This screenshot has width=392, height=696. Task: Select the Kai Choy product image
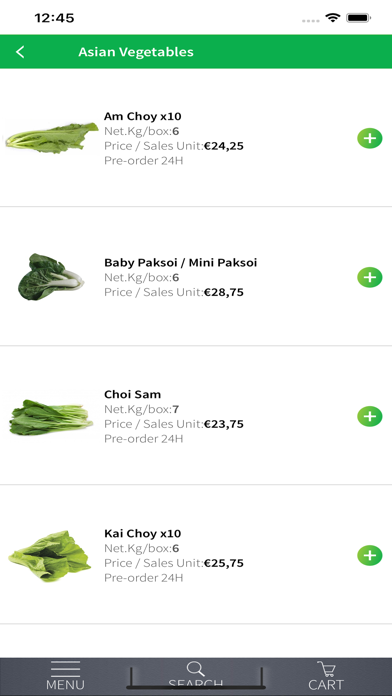50,556
